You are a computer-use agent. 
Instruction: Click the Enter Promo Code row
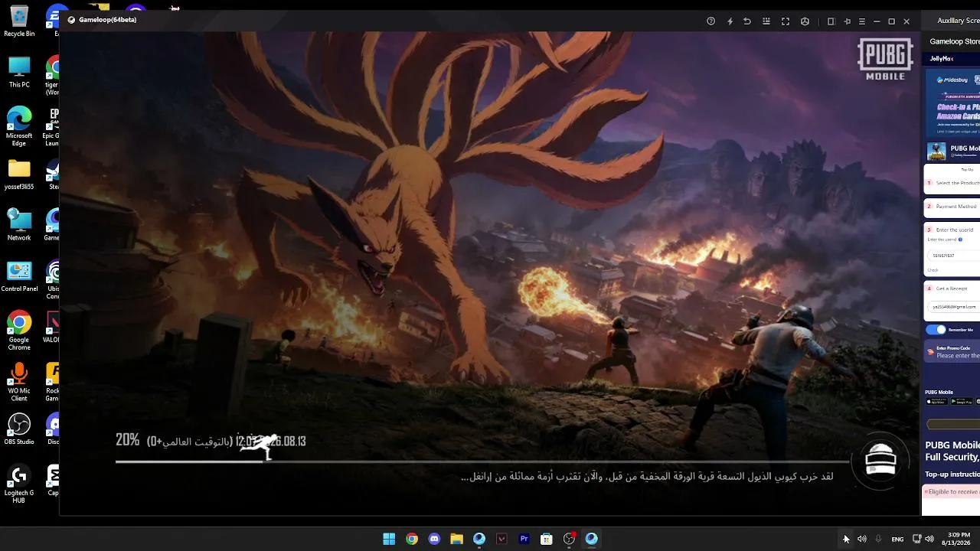[953, 352]
